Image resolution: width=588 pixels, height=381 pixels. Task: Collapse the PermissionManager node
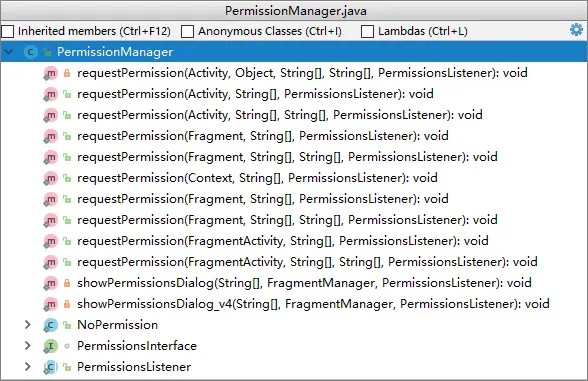click(9, 52)
